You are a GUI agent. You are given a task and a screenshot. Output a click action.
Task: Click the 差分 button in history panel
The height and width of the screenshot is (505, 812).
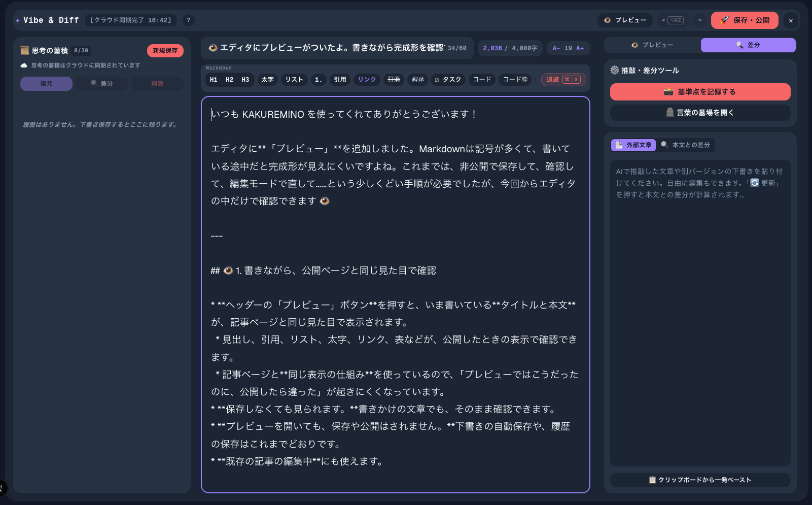pyautogui.click(x=102, y=84)
